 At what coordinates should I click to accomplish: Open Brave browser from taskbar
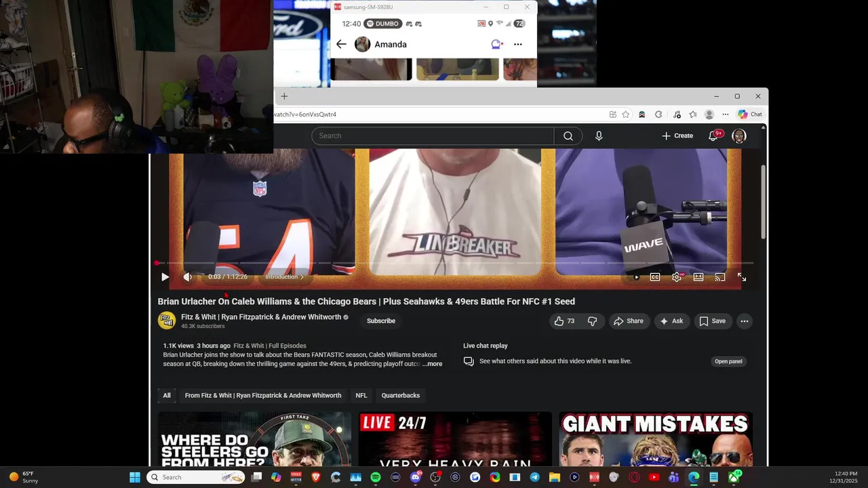click(316, 477)
